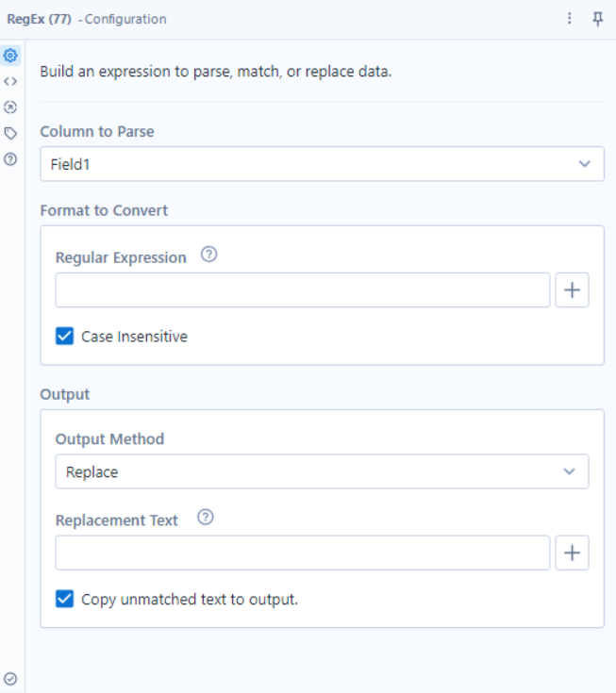Open the Help question mark sidebar icon
616x693 pixels.
[x=12, y=159]
